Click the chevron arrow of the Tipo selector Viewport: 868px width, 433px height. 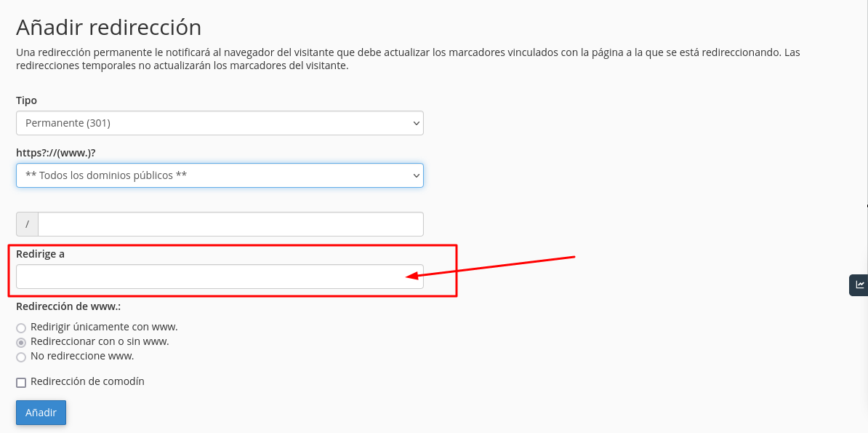(417, 123)
